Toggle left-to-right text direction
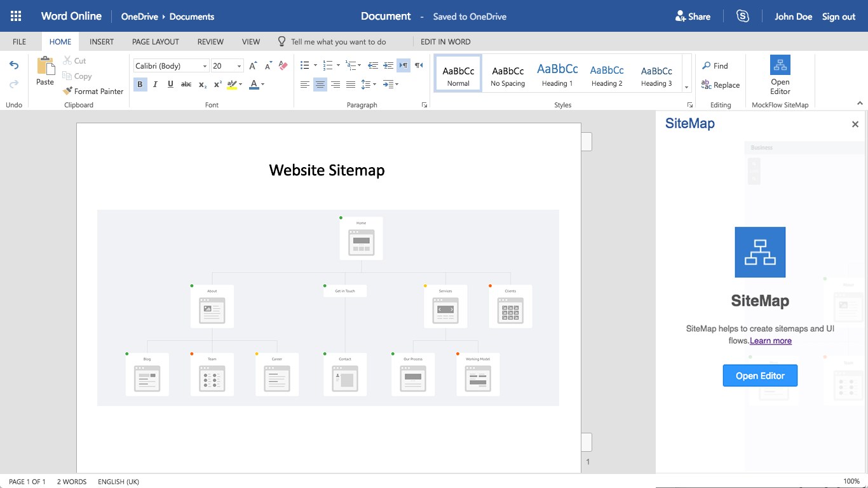The image size is (868, 488). pyautogui.click(x=403, y=65)
